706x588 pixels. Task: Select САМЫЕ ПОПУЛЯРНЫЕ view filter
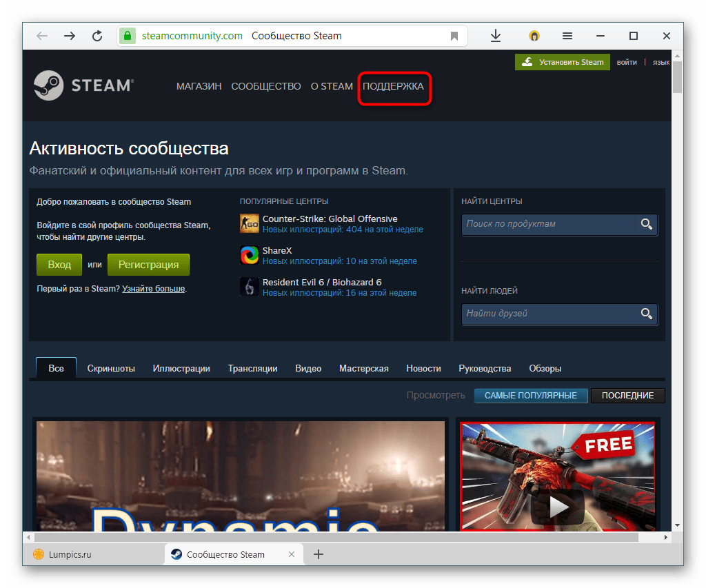point(531,395)
